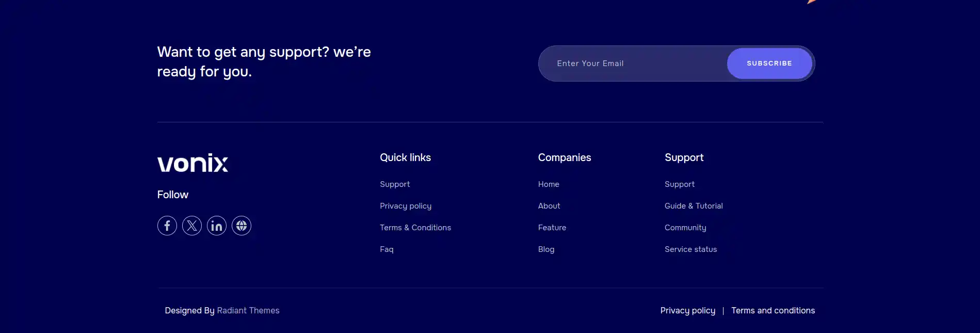Open Guide & Tutorial link
Screen dimensions: 980x333
pyautogui.click(x=694, y=206)
